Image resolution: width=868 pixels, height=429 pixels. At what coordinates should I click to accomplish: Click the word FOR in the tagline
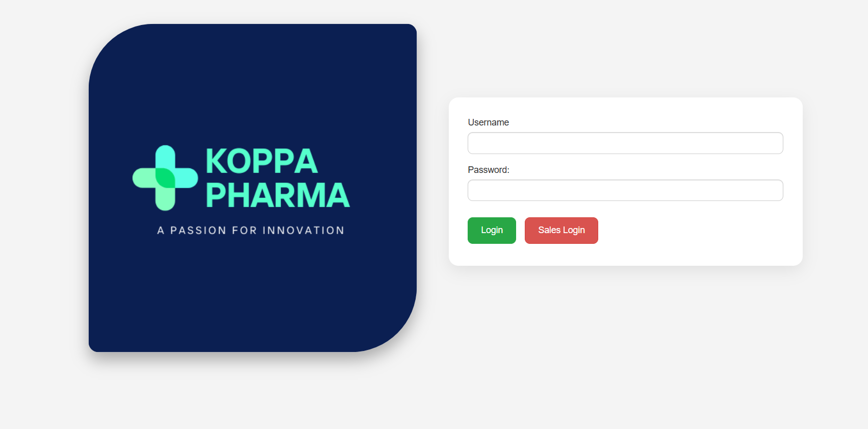tap(244, 231)
